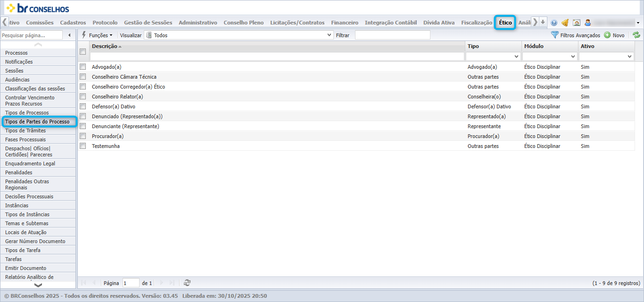
Task: Open the tab list overflow down arrow
Action: [x=543, y=22]
